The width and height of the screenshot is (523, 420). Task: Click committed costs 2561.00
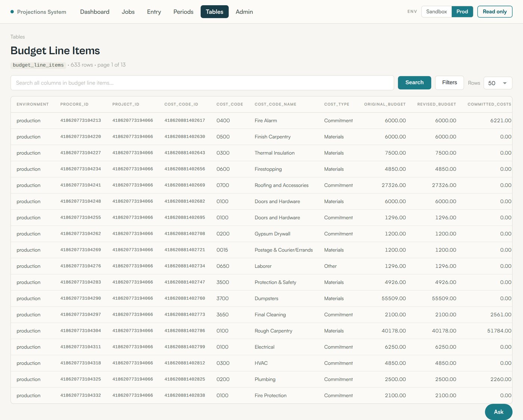click(x=501, y=315)
